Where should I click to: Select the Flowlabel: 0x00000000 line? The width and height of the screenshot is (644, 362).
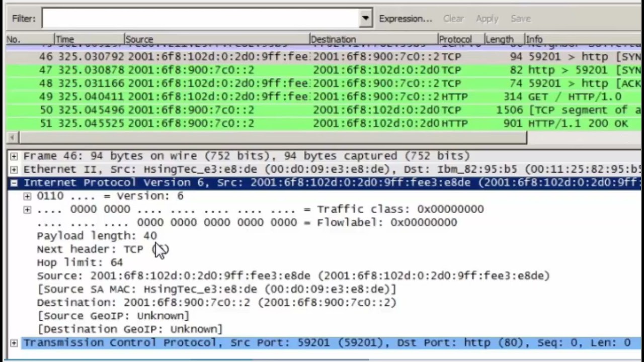pos(247,223)
